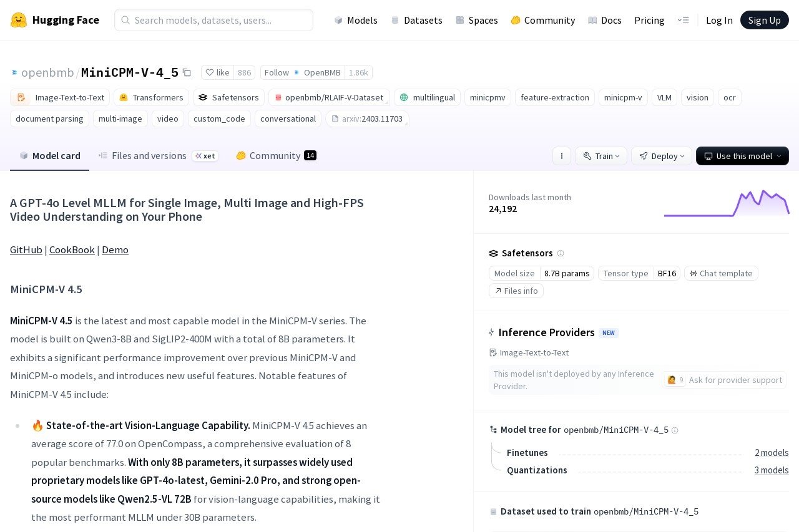Switch to Files and versions tab
This screenshot has width=799, height=532.
point(158,155)
